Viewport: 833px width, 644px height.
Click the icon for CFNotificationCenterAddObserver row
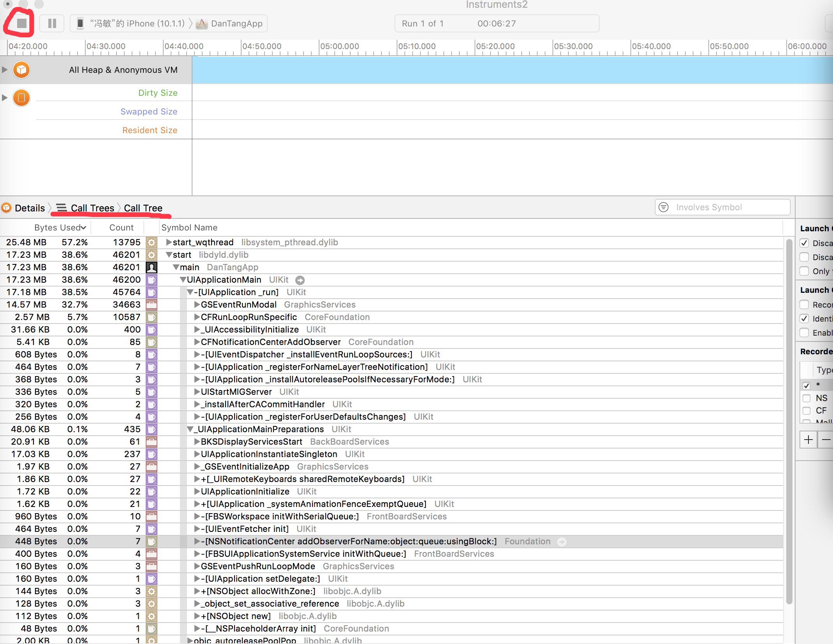click(152, 342)
